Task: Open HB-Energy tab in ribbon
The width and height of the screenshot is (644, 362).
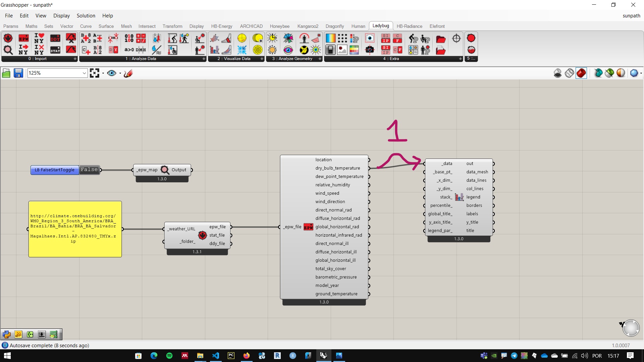Action: 222,25
